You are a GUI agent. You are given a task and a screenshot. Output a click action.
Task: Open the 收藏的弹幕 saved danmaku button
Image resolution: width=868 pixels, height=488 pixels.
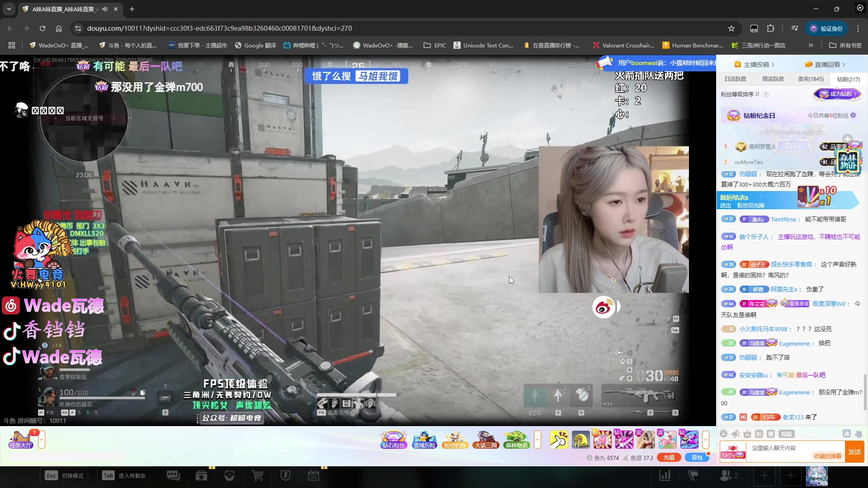click(x=827, y=456)
